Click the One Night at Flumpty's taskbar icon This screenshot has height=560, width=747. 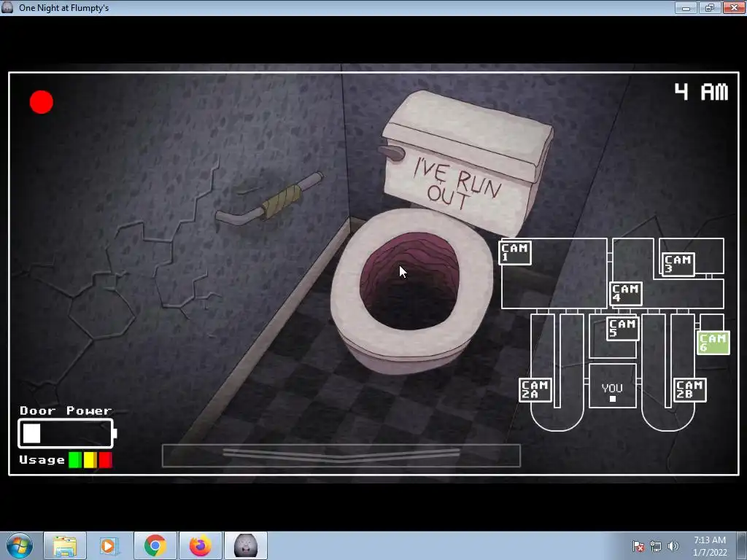coord(246,545)
